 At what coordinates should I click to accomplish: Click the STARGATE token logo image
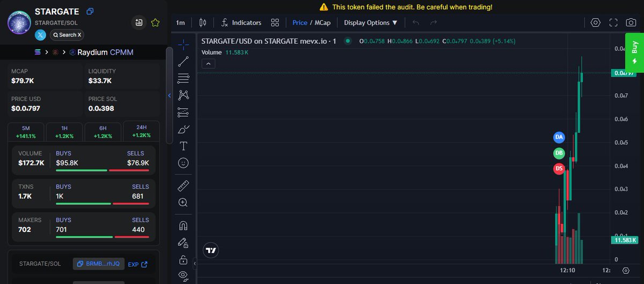(20, 21)
